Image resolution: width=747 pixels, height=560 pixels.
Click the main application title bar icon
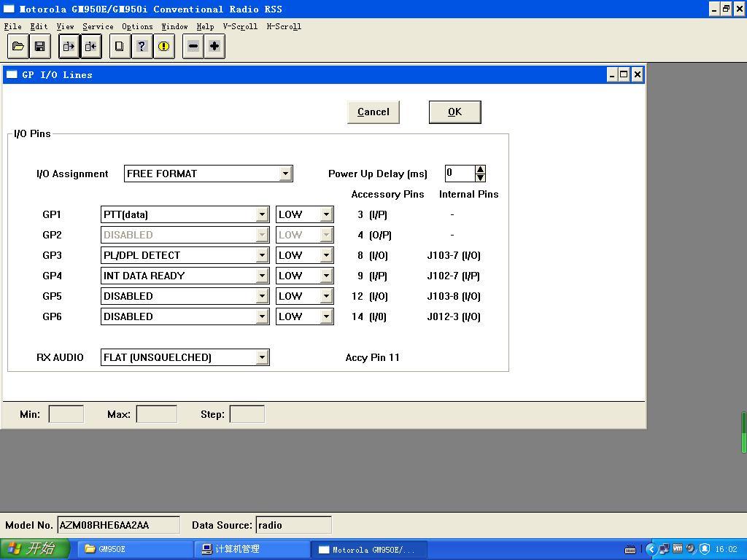[9, 9]
